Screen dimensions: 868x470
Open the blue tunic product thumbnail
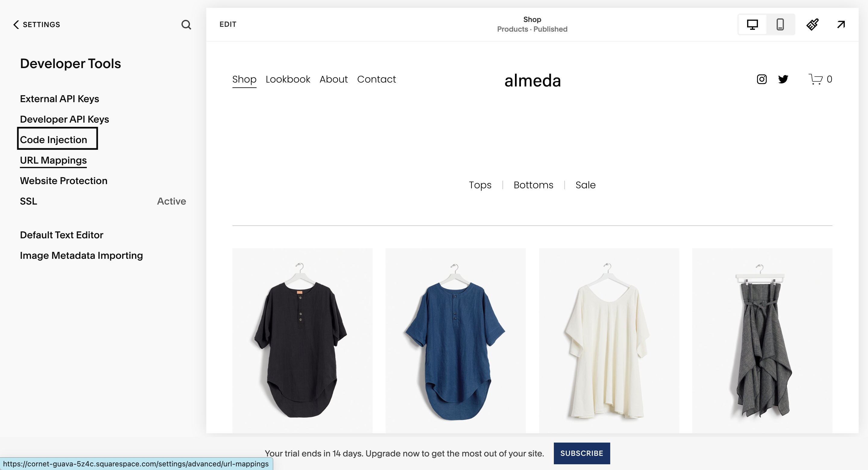(x=455, y=340)
